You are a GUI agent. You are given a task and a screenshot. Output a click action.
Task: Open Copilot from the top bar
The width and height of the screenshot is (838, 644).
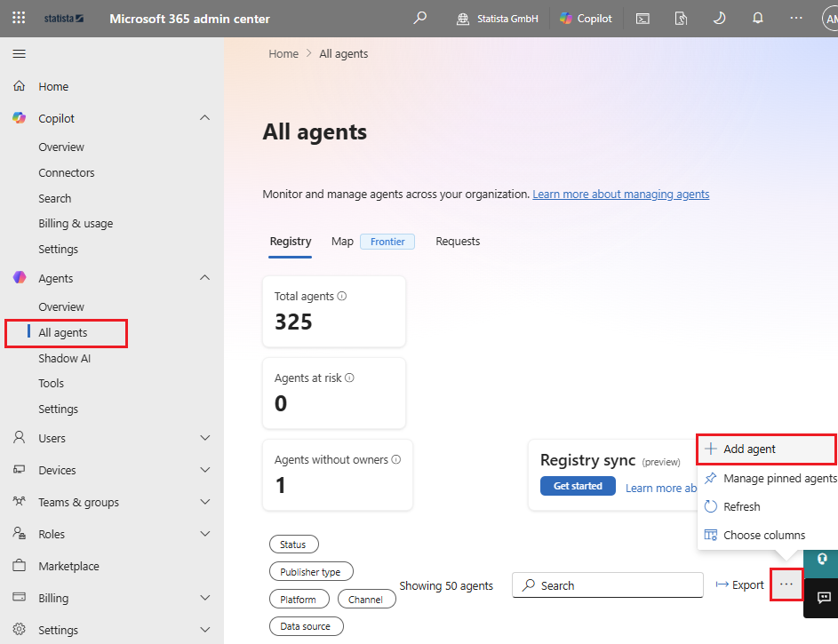coord(586,19)
